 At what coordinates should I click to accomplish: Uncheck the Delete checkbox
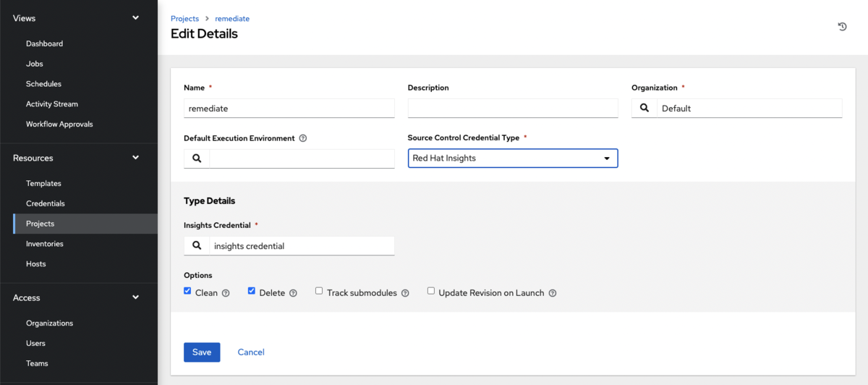(252, 291)
